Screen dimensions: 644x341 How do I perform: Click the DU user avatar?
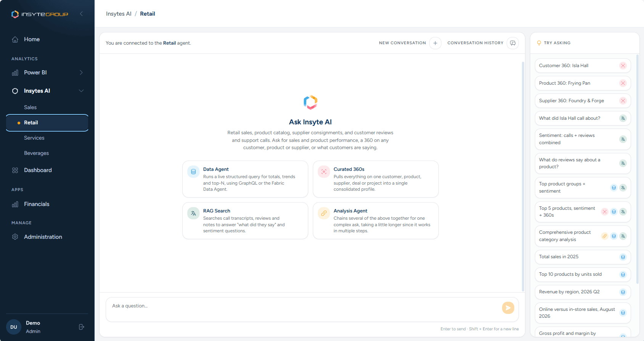point(14,327)
